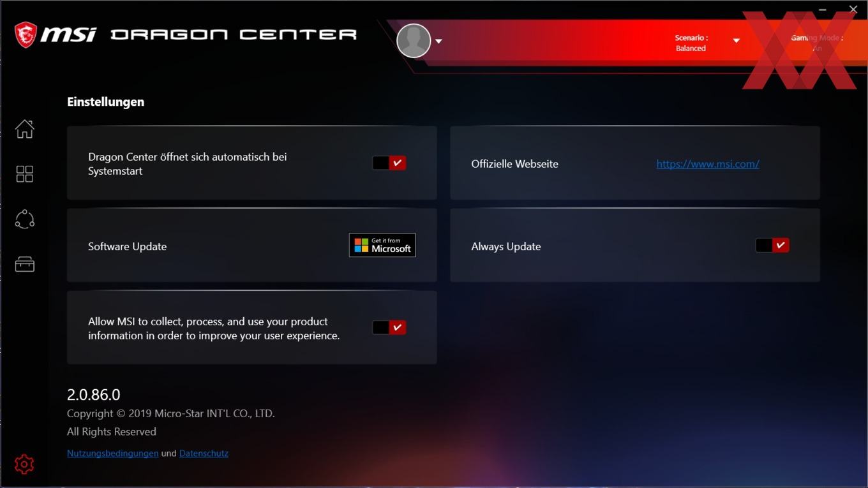Click version number 2.0.86.0
Image resolution: width=868 pixels, height=488 pixels.
coord(94,395)
